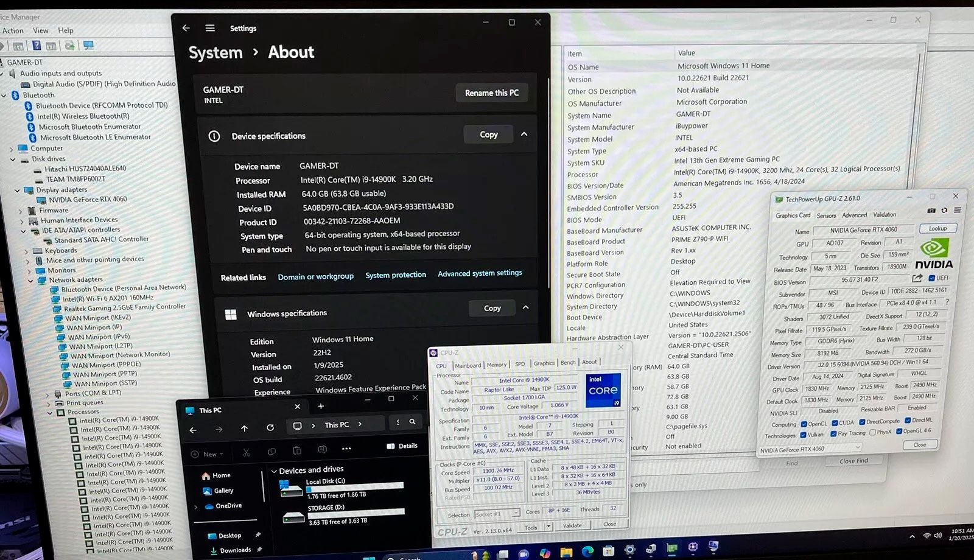
Task: Open the GPU-Z hamburger menu
Action: (x=957, y=210)
